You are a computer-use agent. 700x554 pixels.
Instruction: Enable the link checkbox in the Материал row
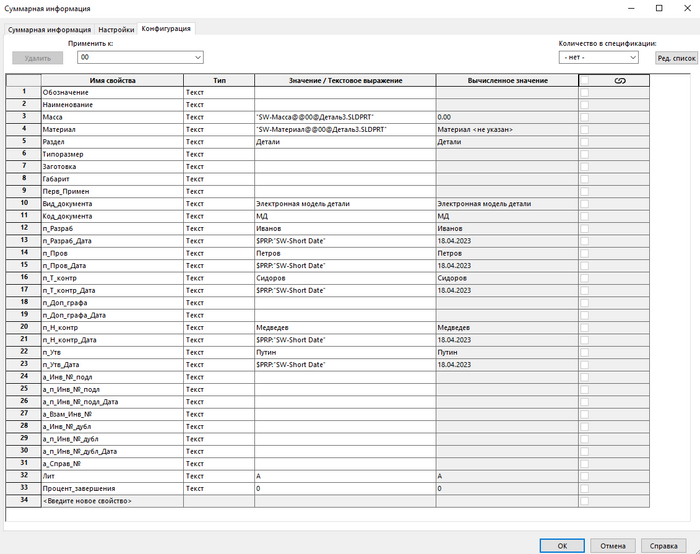tap(585, 129)
